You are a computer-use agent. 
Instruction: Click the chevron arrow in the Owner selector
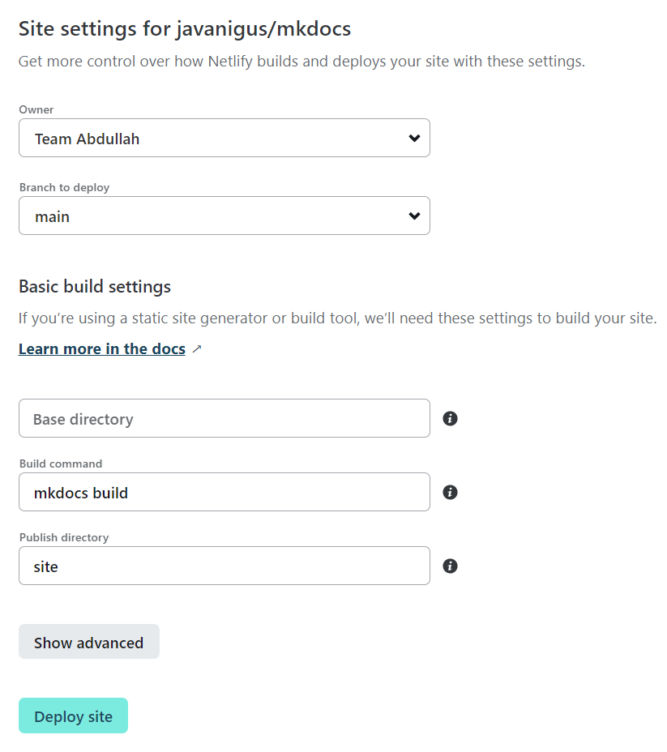tap(414, 138)
